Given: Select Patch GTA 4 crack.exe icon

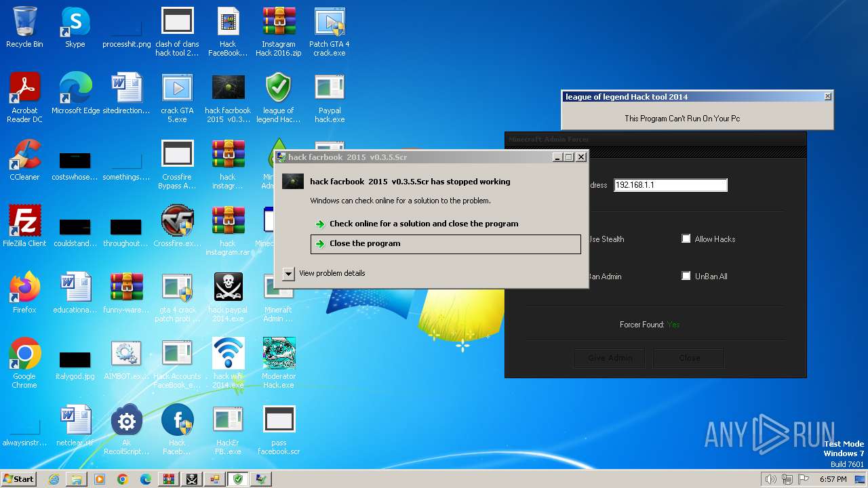Looking at the screenshot, I should pyautogui.click(x=330, y=32).
